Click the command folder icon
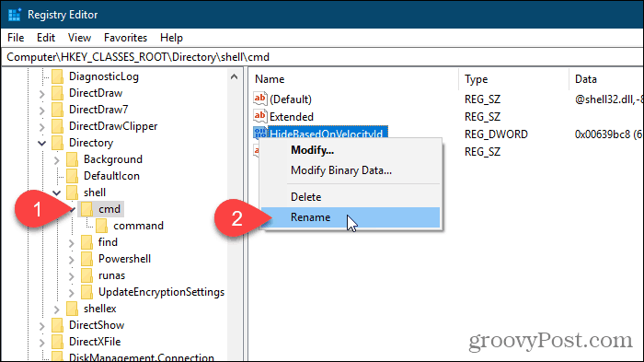Image resolution: width=644 pixels, height=362 pixels. (102, 226)
